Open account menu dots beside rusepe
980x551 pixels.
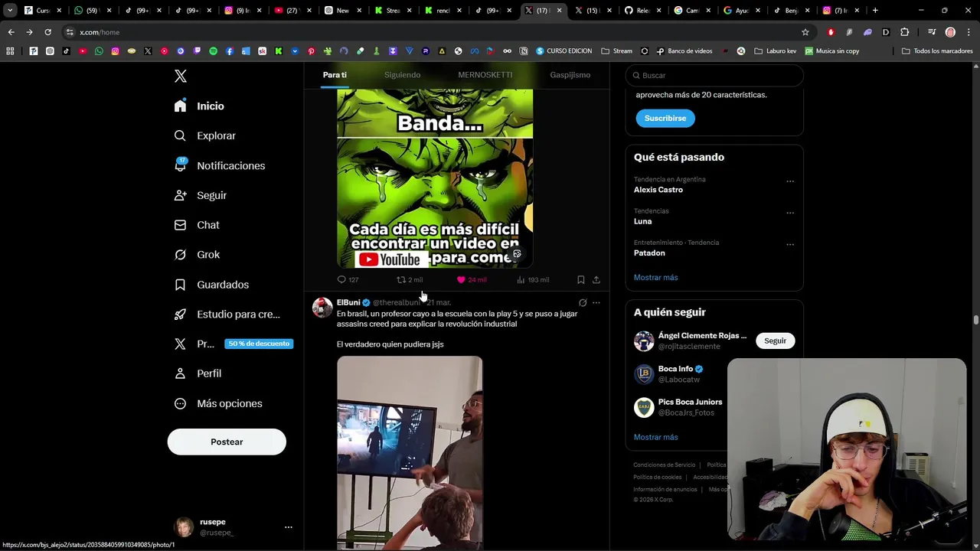click(x=289, y=527)
